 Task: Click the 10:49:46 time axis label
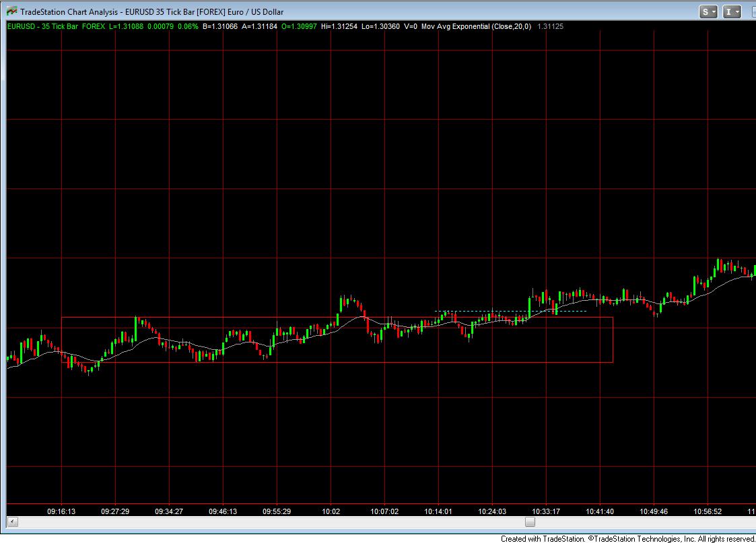click(x=654, y=511)
